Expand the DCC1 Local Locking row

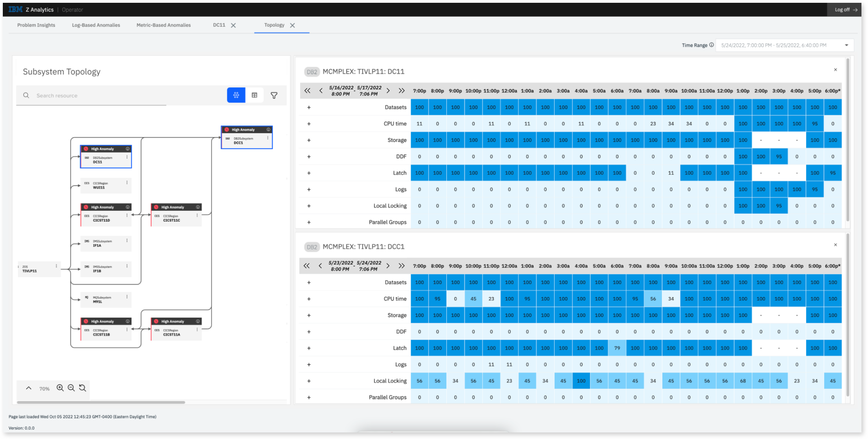[x=309, y=381]
